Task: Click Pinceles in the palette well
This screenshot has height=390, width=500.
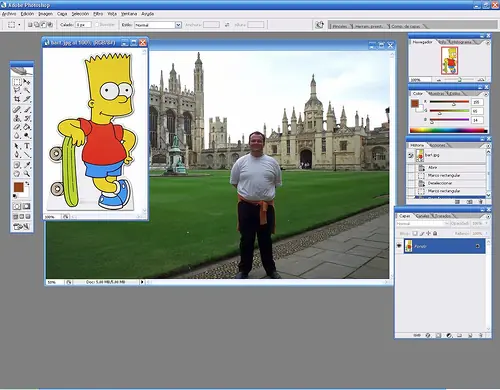Action: (x=340, y=26)
